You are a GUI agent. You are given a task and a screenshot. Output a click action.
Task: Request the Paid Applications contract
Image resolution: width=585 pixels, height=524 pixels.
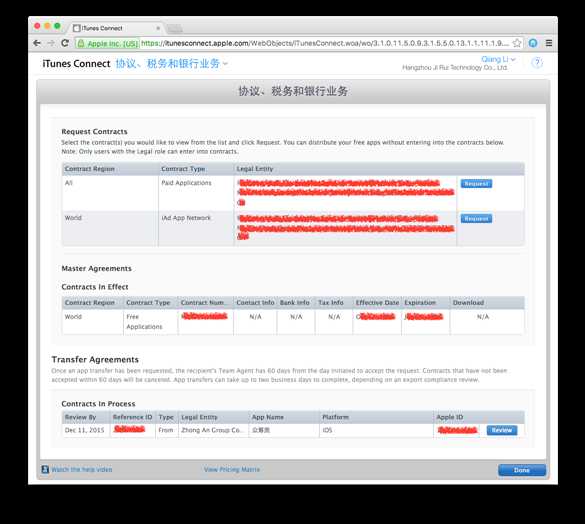click(x=476, y=184)
